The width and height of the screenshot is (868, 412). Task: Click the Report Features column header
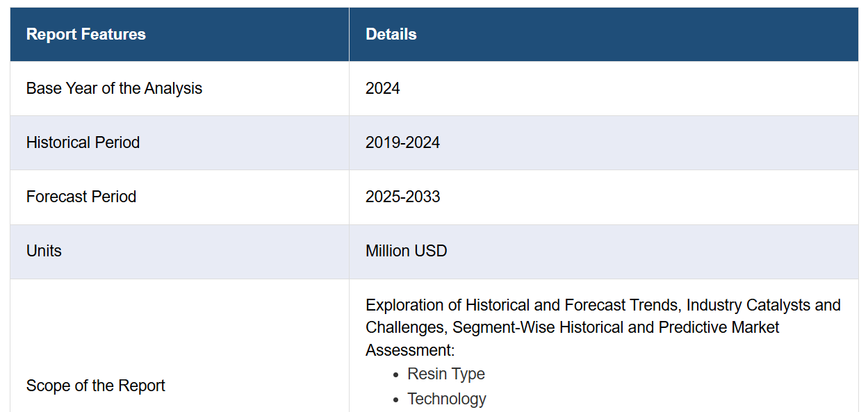coord(86,35)
